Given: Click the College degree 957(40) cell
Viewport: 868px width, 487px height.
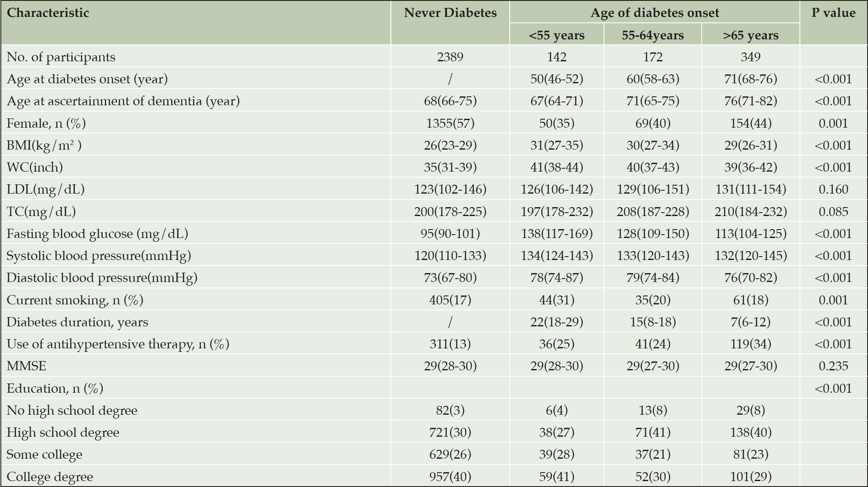Looking at the screenshot, I should pyautogui.click(x=450, y=477).
